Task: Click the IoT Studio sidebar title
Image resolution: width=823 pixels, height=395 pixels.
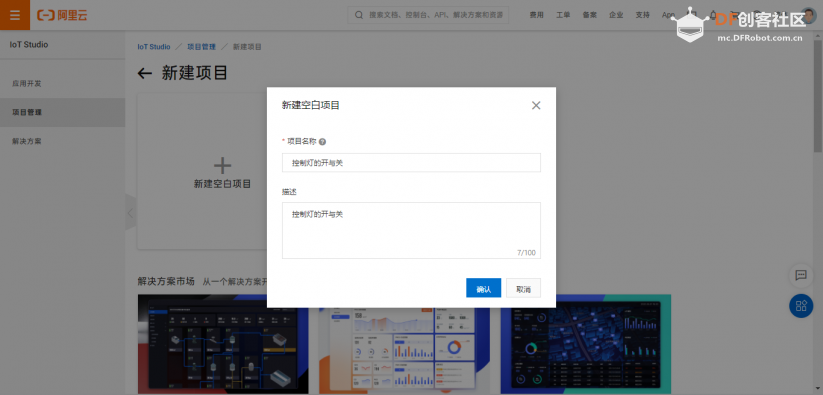Action: 29,45
